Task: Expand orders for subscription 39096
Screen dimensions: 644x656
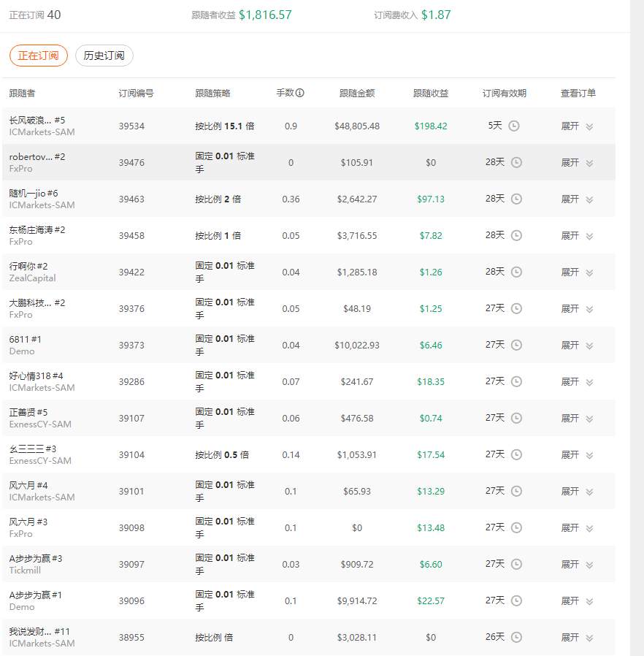Action: (577, 600)
